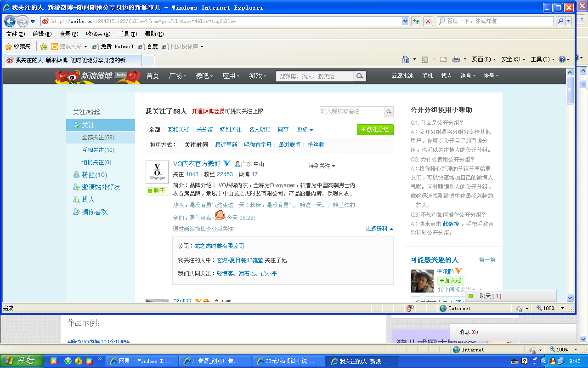Open the address bar URL dropdown arrow
588x368 pixels.
tap(405, 21)
